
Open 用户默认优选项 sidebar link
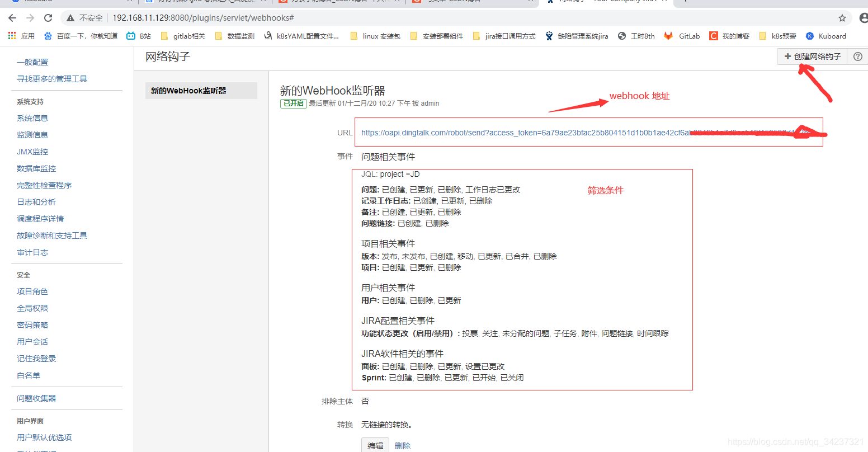[x=44, y=437]
